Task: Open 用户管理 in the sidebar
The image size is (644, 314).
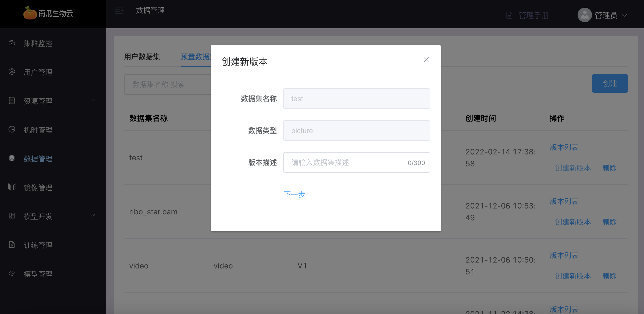Action: [38, 72]
